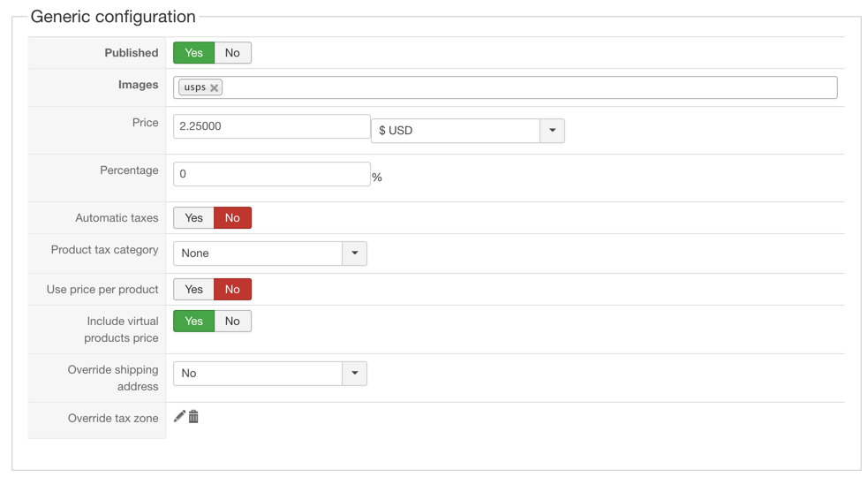Focus the Percentage input field

click(271, 174)
